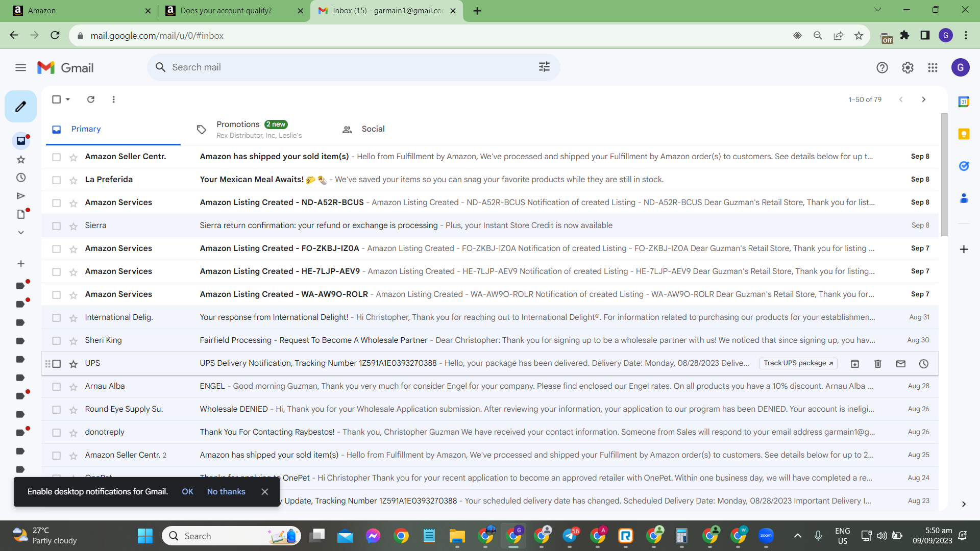The image size is (980, 551).
Task: Show the hidden side panel chevron
Action: [964, 504]
